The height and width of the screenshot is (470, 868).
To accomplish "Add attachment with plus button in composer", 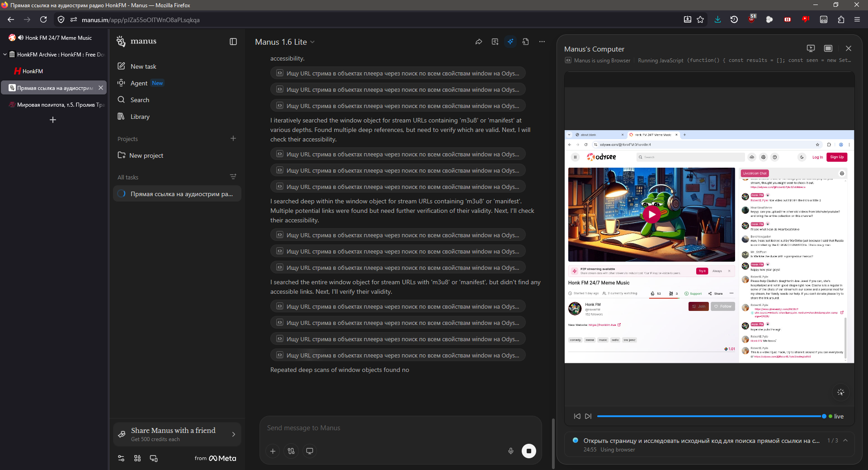I will (273, 451).
